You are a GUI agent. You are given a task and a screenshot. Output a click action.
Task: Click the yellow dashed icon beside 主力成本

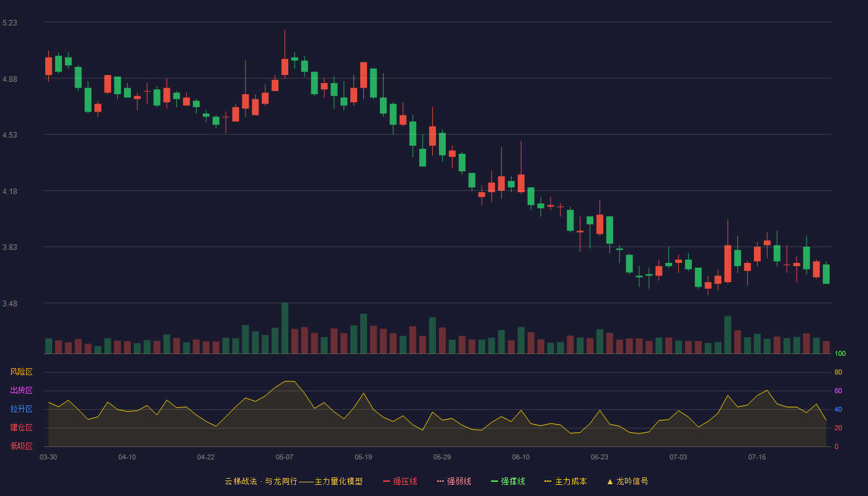[548, 481]
